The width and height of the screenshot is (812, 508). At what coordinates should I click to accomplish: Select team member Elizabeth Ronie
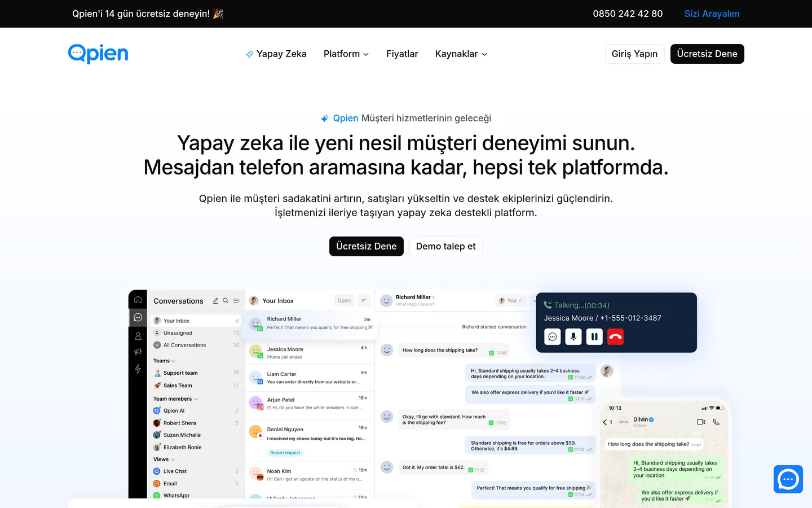(196, 447)
